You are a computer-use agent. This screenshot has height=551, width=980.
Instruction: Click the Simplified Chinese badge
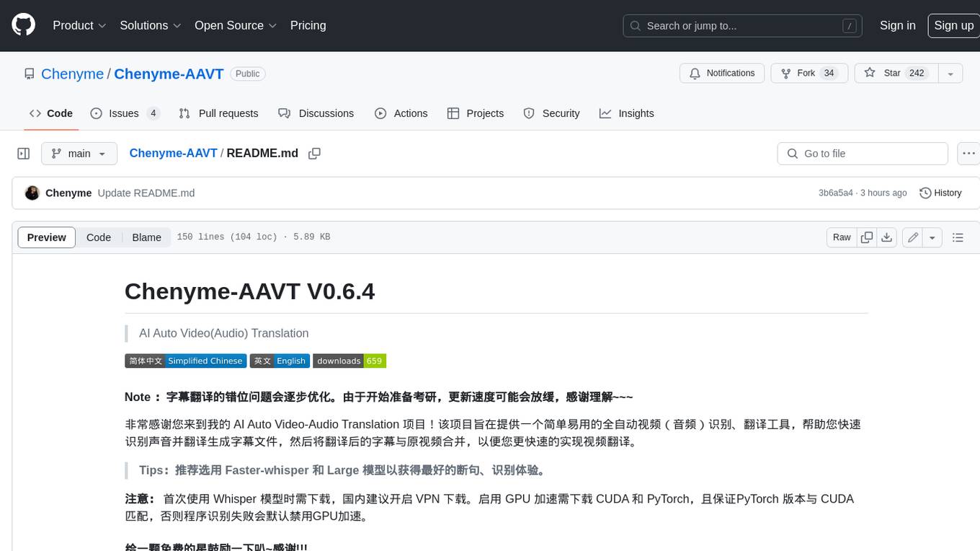pos(185,361)
